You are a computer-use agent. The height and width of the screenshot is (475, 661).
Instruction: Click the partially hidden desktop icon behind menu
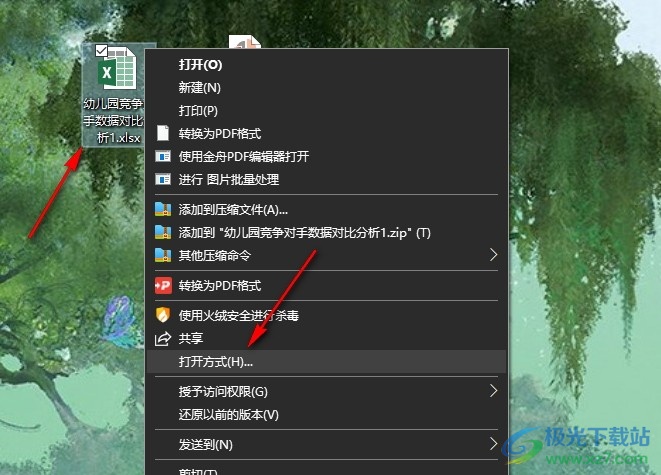pos(245,42)
